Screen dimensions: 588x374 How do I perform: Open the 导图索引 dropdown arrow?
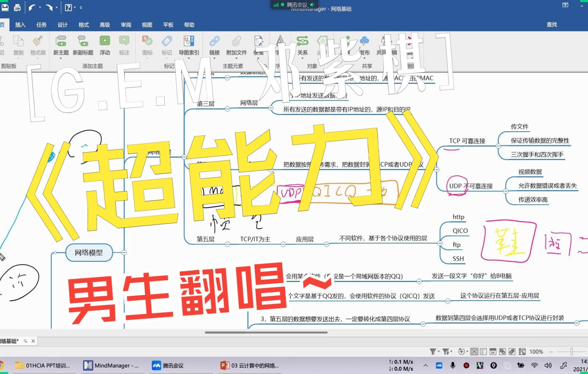(189, 59)
